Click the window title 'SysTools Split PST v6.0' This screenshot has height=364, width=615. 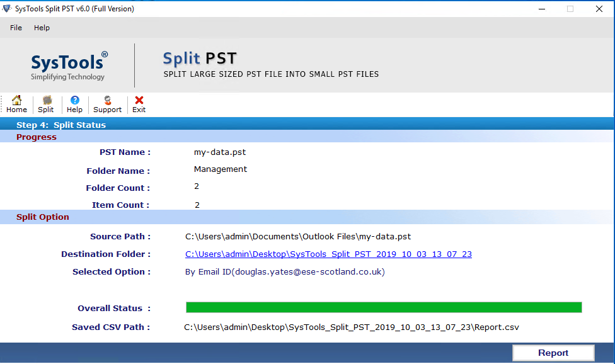coord(74,9)
